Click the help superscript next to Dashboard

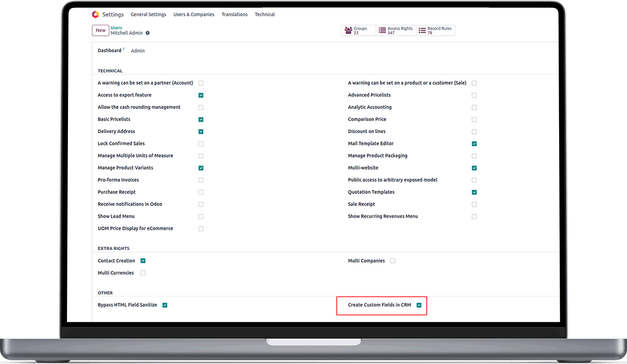(x=124, y=49)
